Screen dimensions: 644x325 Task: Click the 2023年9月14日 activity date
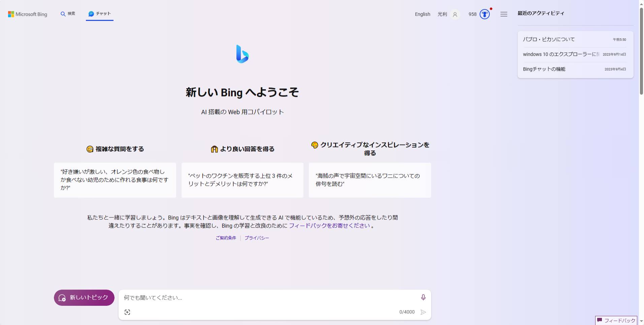pyautogui.click(x=614, y=55)
